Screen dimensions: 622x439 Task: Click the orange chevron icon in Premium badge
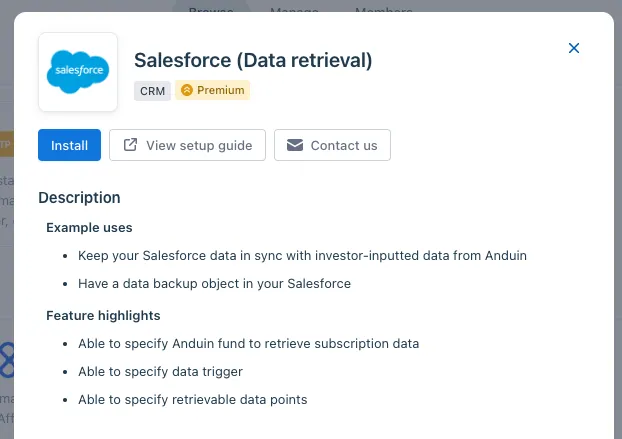pos(187,90)
